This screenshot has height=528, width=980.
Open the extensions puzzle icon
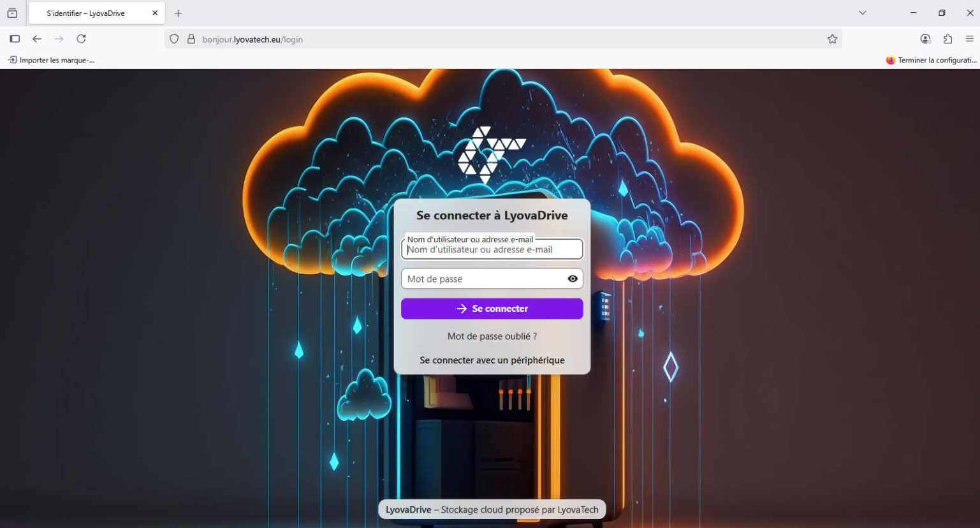[x=948, y=39]
